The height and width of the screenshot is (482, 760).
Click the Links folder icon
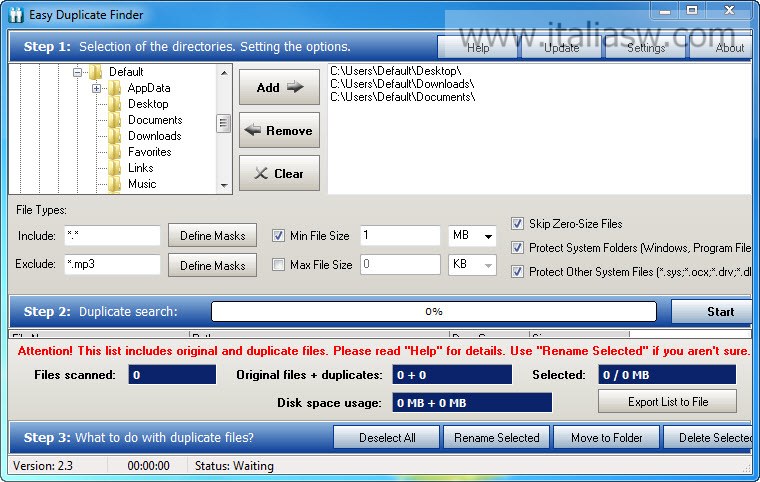[114, 168]
